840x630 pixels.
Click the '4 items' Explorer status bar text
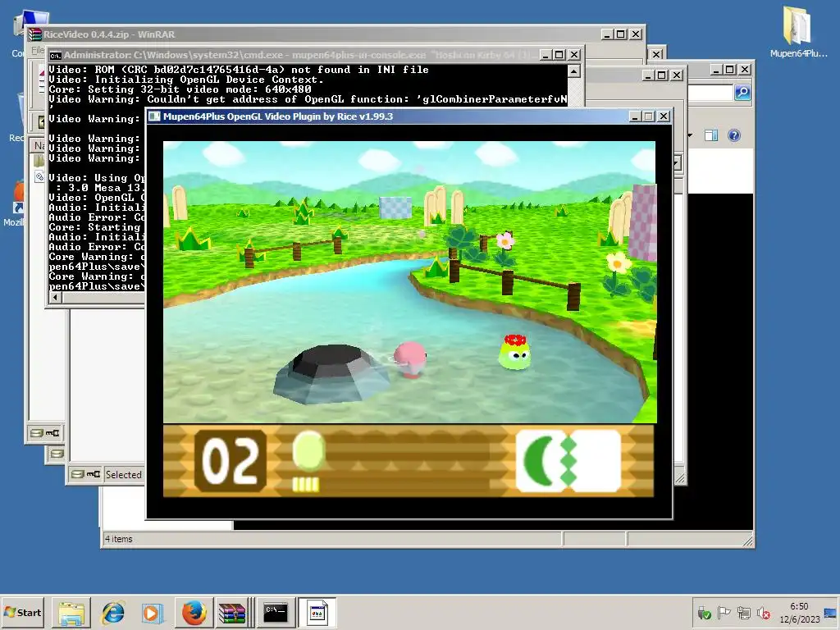[x=119, y=539]
